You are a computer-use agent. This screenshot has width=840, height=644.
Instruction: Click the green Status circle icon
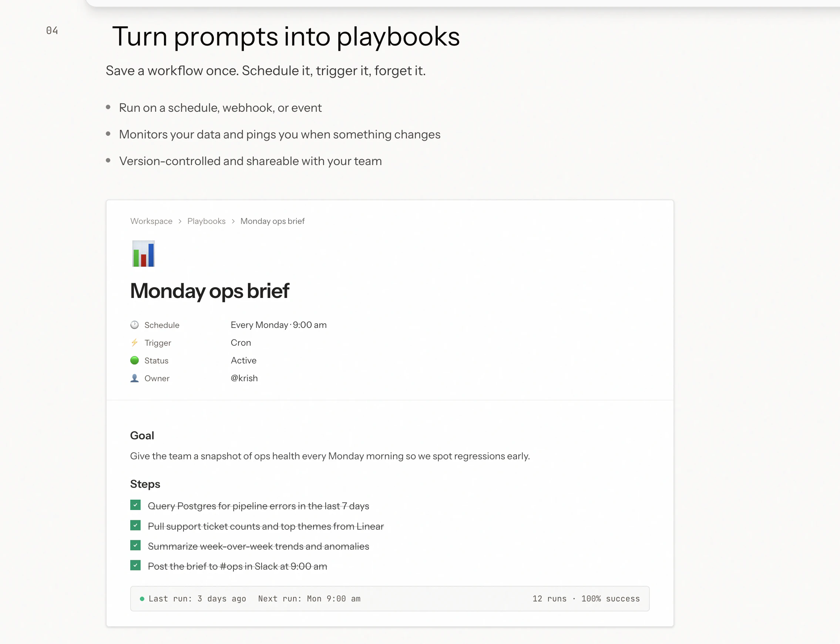click(134, 360)
